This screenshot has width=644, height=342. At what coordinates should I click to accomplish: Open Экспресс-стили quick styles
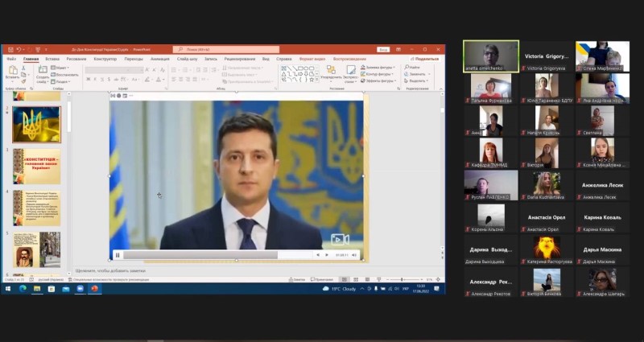coord(351,74)
